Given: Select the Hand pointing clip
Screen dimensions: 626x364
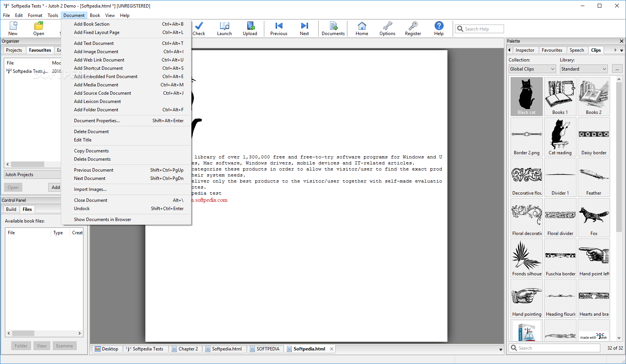Looking at the screenshot, I should 527,298.
